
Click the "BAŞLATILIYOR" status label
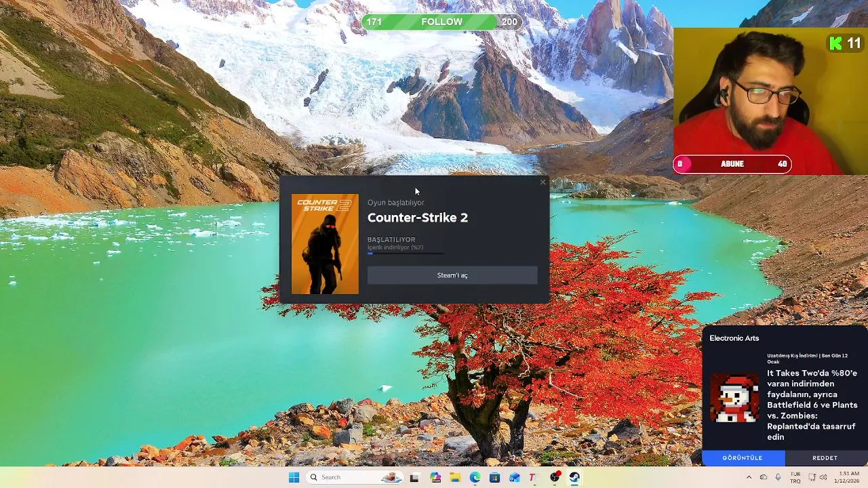point(391,239)
